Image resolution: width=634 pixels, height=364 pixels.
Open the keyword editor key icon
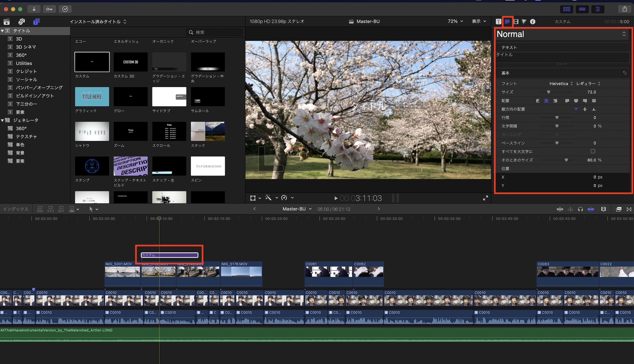click(x=49, y=9)
